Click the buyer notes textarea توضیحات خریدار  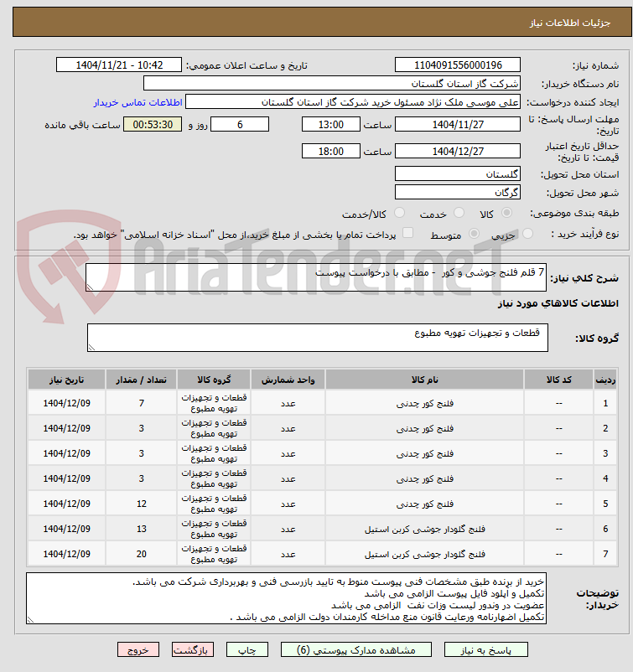point(286,598)
